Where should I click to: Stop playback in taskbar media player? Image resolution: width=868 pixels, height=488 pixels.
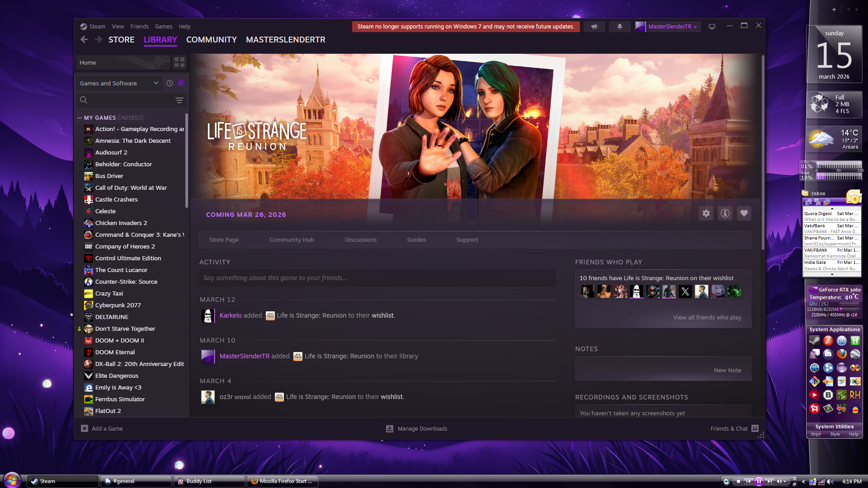pyautogui.click(x=738, y=482)
